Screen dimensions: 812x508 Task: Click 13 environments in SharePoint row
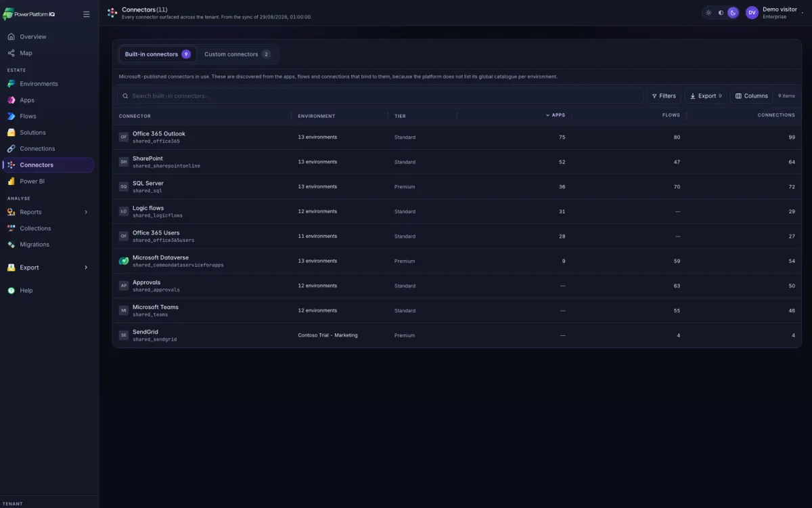click(317, 162)
